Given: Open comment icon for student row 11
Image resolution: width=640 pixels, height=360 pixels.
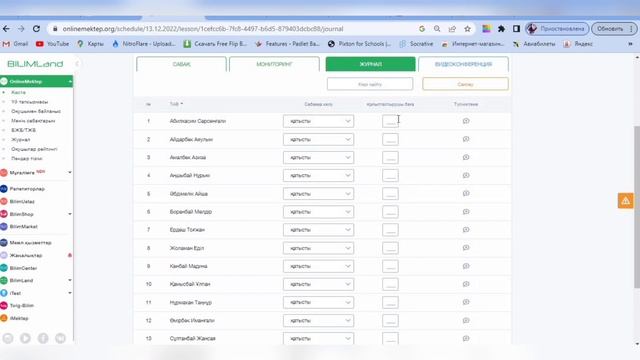Looking at the screenshot, I should (x=466, y=302).
